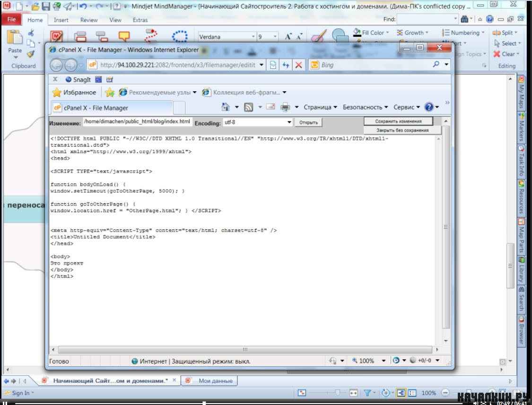Image resolution: width=532 pixels, height=405 pixels.
Task: Click the Shrink Font icon in MindManager
Action: point(299,37)
